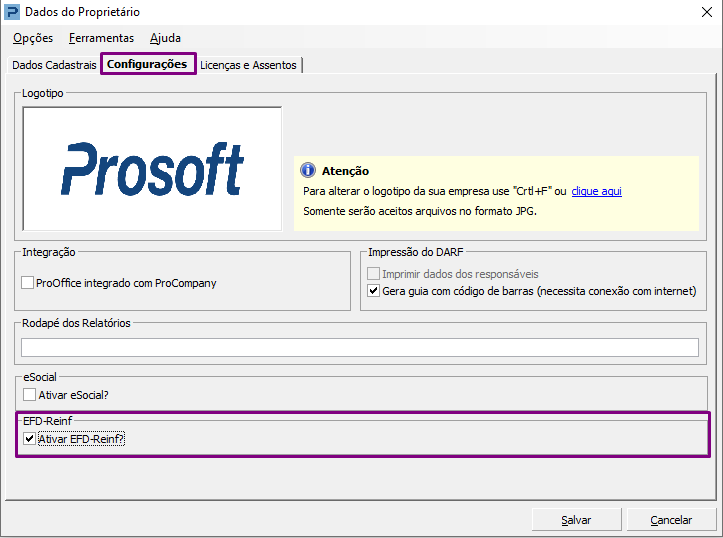Toggle Imprimir dados dos responsáveis checkbox
Screen dimensions: 723x538
(x=373, y=273)
